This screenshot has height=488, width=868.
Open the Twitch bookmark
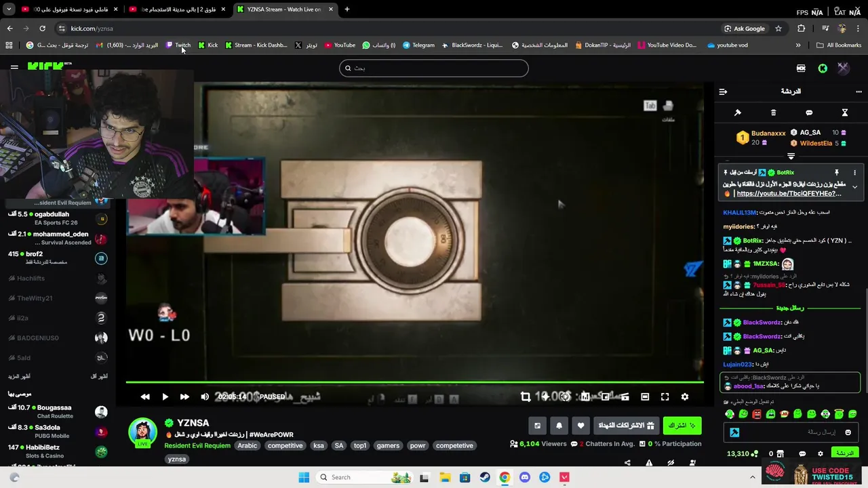(x=178, y=45)
